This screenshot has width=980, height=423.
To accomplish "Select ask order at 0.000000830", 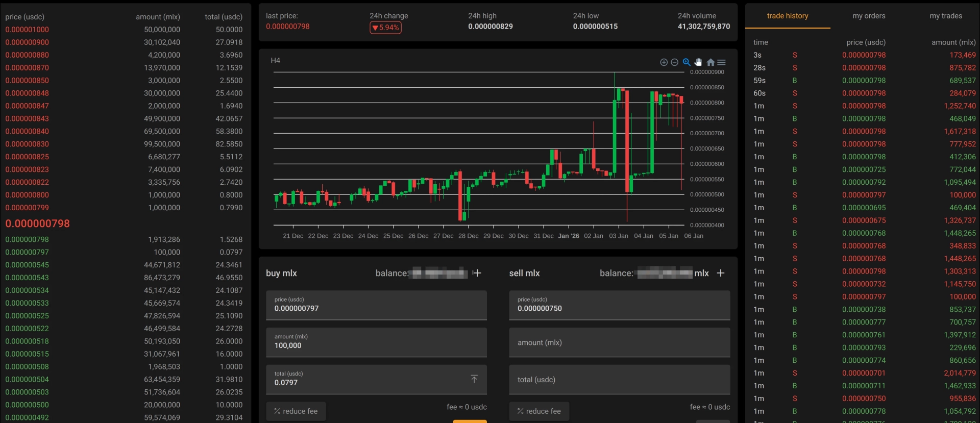I will tap(124, 144).
